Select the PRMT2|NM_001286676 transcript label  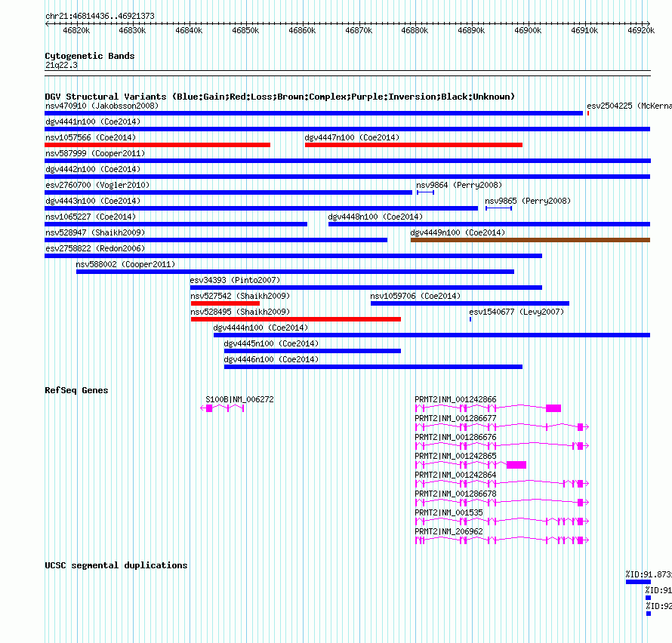(x=455, y=437)
